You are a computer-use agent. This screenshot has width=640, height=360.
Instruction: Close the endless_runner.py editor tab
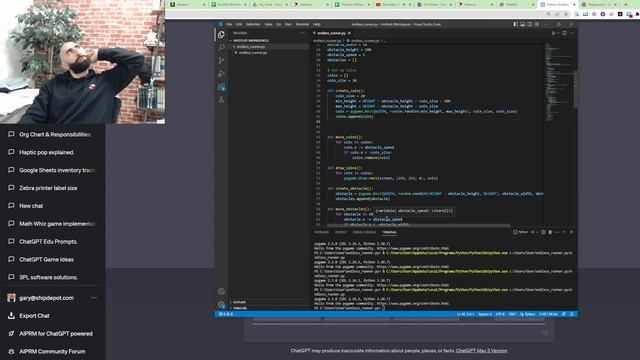click(349, 33)
